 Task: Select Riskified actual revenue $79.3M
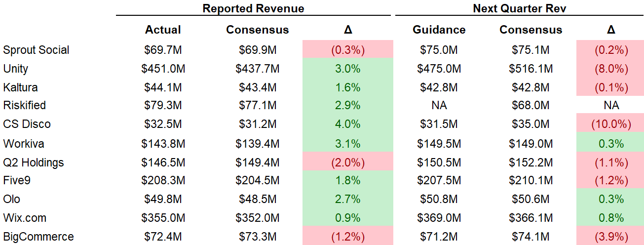163,105
